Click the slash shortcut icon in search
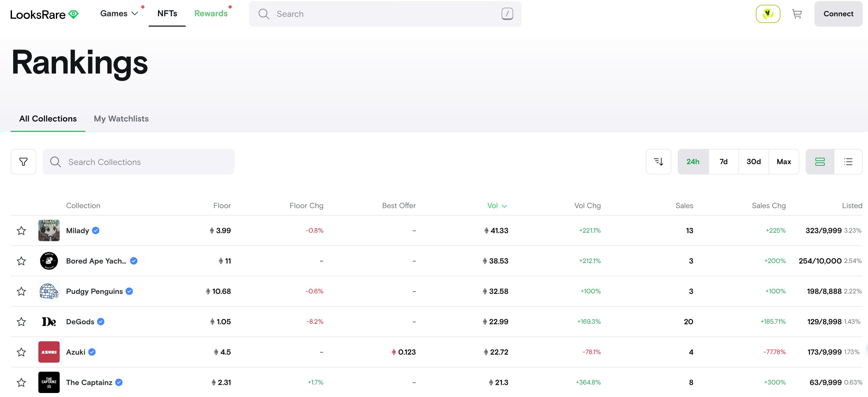Screen dimensions: 868x397 [507, 14]
